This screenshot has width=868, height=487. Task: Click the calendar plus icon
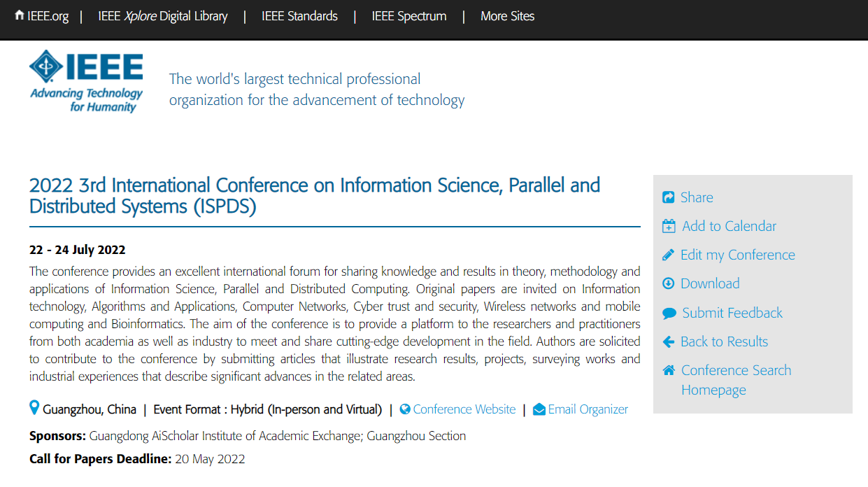[669, 227]
